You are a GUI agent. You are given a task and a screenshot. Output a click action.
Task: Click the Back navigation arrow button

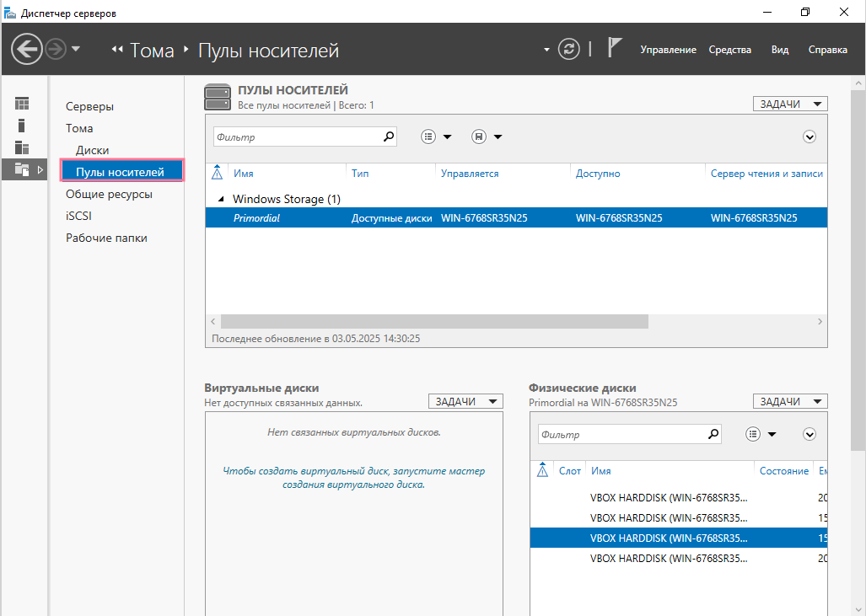pyautogui.click(x=27, y=49)
